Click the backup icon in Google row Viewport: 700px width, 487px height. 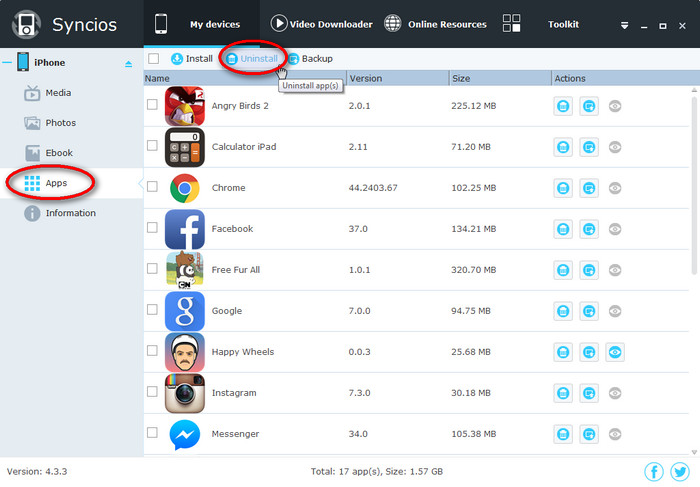[589, 311]
